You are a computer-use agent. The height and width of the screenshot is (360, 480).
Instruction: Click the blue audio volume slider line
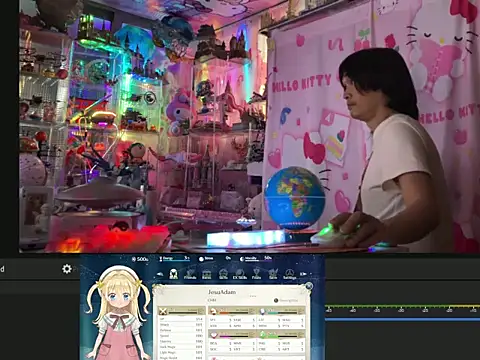(402, 319)
